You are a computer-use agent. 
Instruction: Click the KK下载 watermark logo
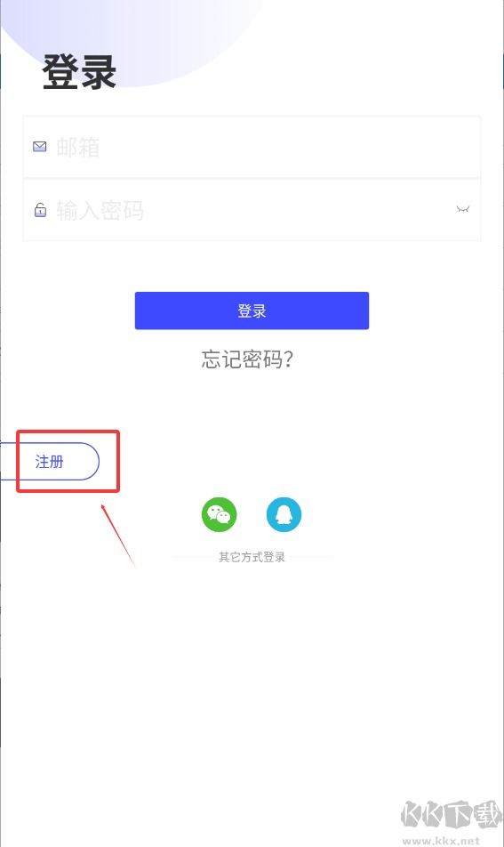tap(452, 815)
